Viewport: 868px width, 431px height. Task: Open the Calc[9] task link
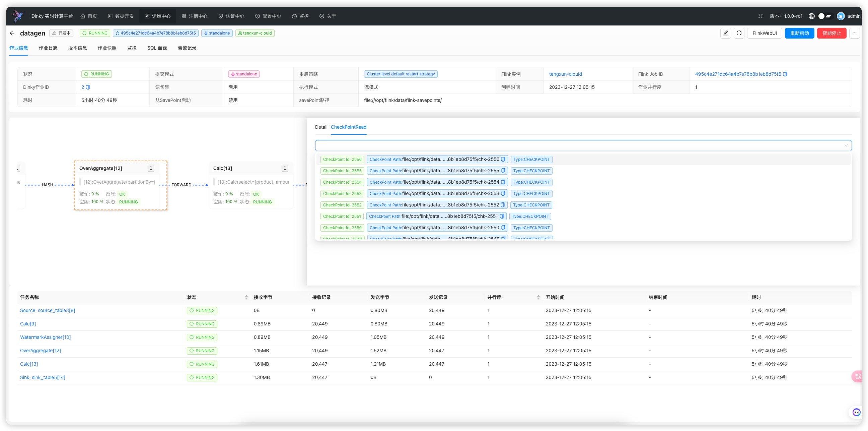[x=28, y=324]
